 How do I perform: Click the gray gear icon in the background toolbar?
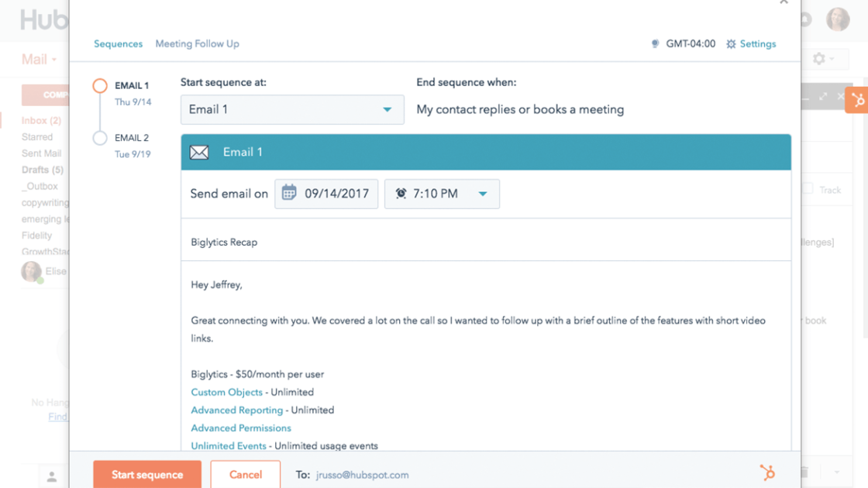818,58
